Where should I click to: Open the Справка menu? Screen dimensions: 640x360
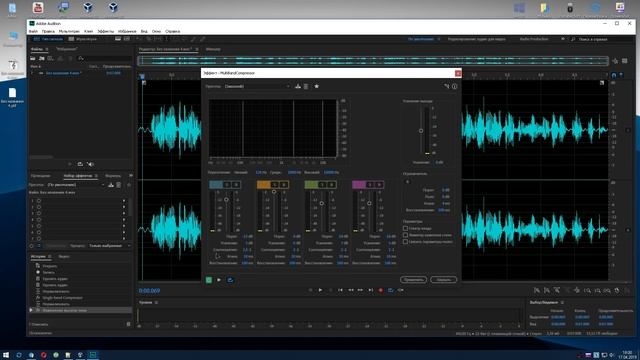tap(173, 31)
